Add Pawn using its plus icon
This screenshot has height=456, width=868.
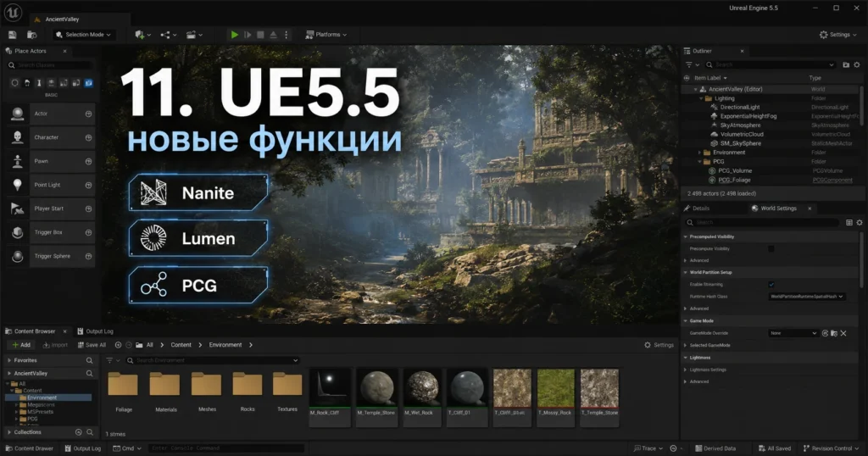coord(88,162)
